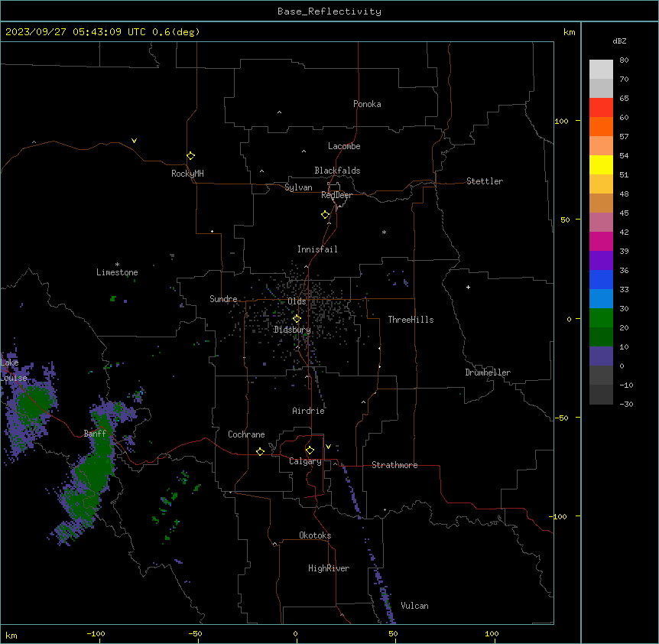Select the HighRiver label
This screenshot has width=659, height=644.
click(x=329, y=568)
